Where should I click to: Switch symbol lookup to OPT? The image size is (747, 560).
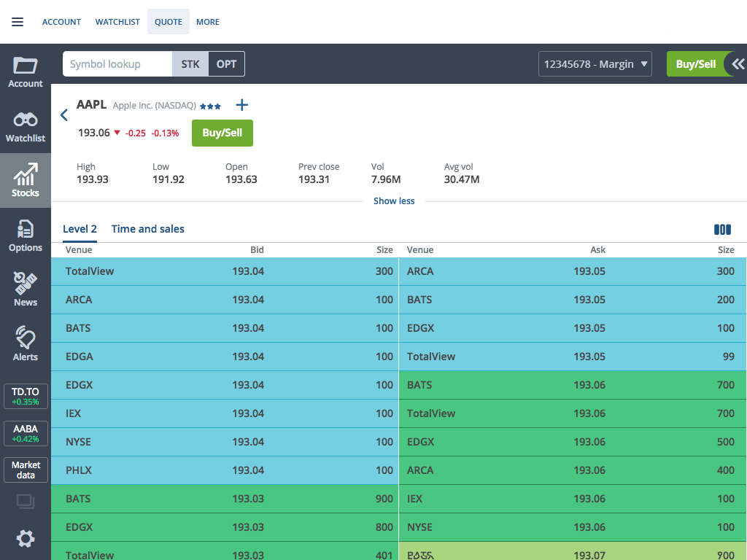pyautogui.click(x=226, y=64)
